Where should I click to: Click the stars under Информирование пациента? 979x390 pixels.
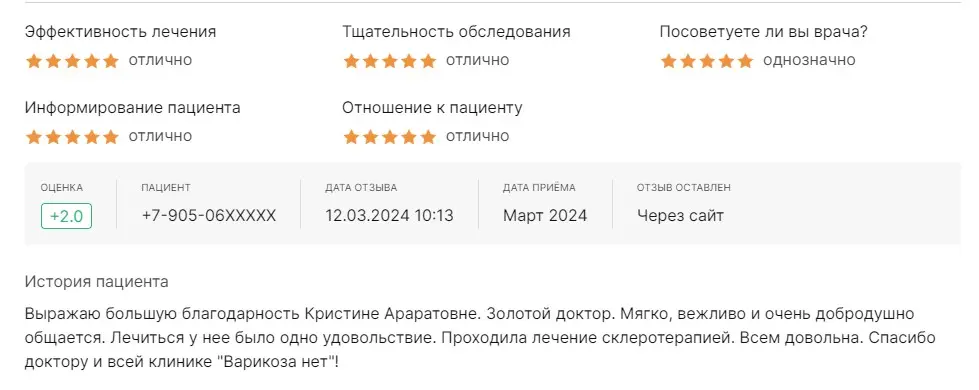(72, 136)
